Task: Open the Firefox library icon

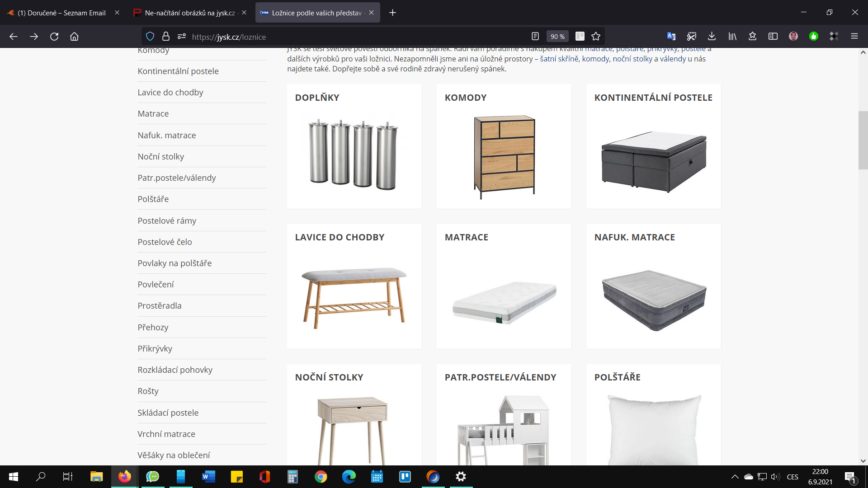Action: click(732, 37)
